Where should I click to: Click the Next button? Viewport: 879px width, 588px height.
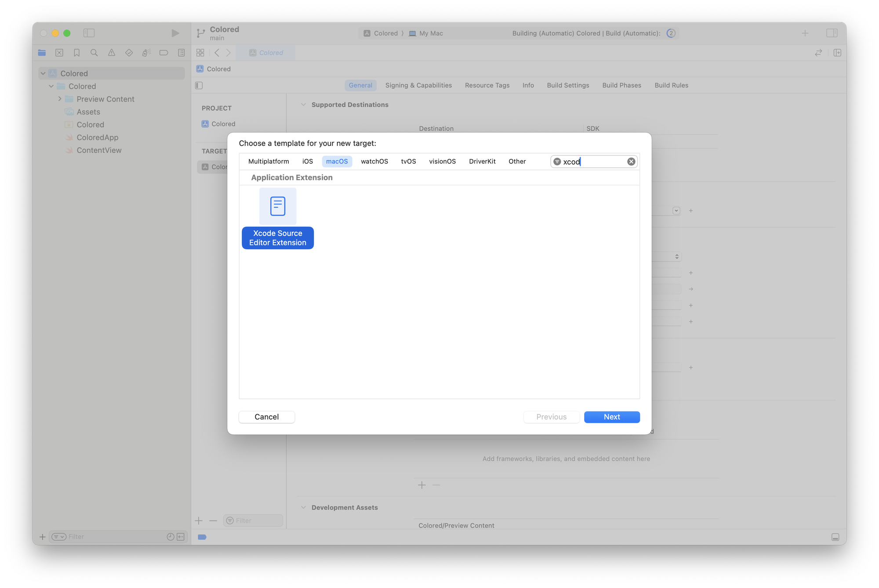coord(612,417)
